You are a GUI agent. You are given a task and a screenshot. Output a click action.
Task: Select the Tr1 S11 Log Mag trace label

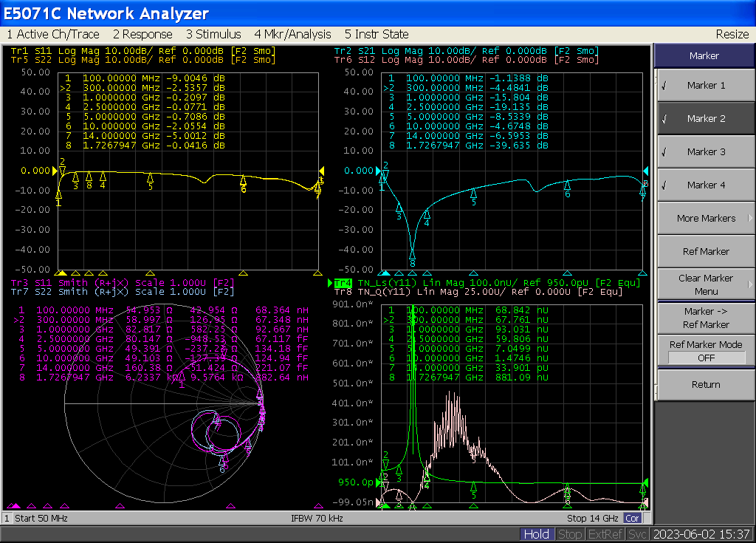point(142,51)
